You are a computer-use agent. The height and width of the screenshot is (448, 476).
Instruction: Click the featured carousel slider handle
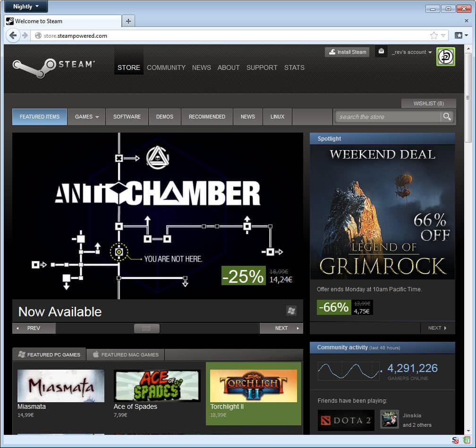[x=146, y=328]
